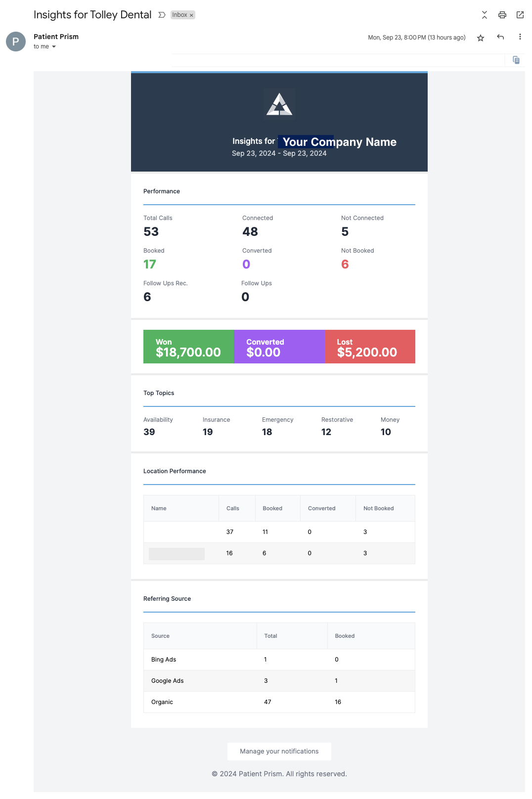Reply using the arrow icon
The width and height of the screenshot is (532, 799).
pyautogui.click(x=500, y=37)
